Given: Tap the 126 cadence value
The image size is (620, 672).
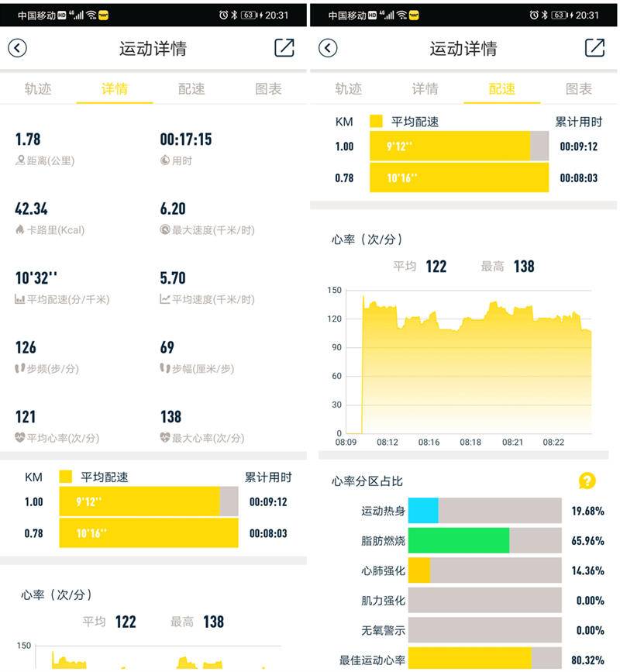Looking at the screenshot, I should [x=26, y=347].
